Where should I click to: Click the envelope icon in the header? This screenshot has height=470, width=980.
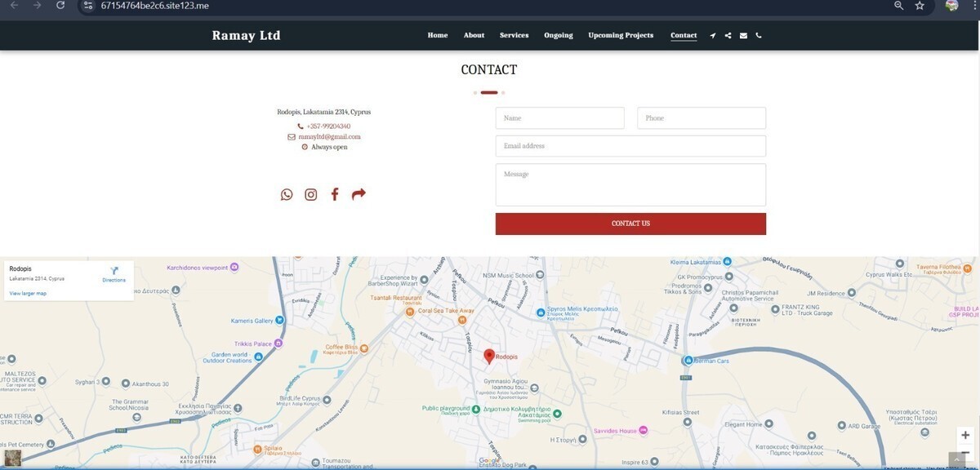(x=743, y=36)
